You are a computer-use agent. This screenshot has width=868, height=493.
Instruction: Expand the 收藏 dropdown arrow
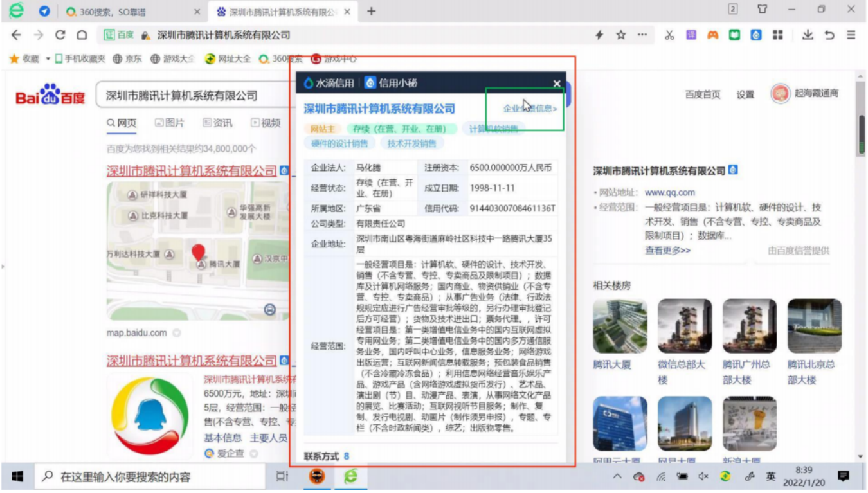point(48,58)
